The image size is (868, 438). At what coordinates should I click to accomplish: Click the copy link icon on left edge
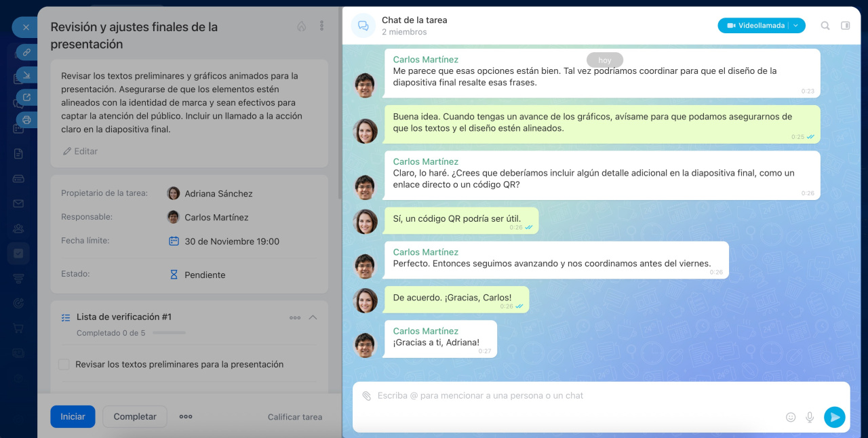coord(26,52)
